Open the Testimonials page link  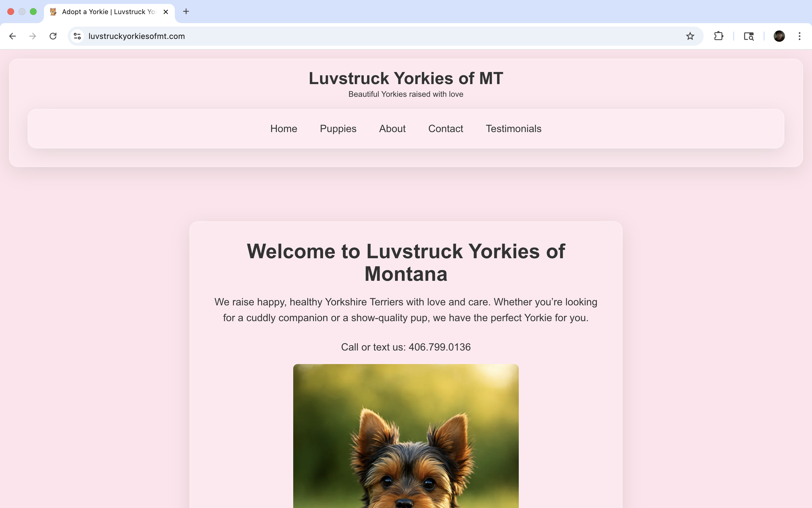point(513,129)
